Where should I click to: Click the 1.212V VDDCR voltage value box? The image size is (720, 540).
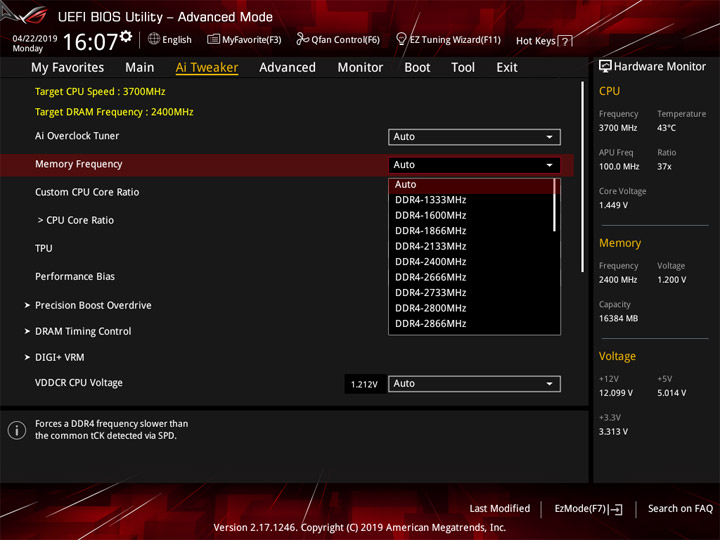(x=364, y=384)
